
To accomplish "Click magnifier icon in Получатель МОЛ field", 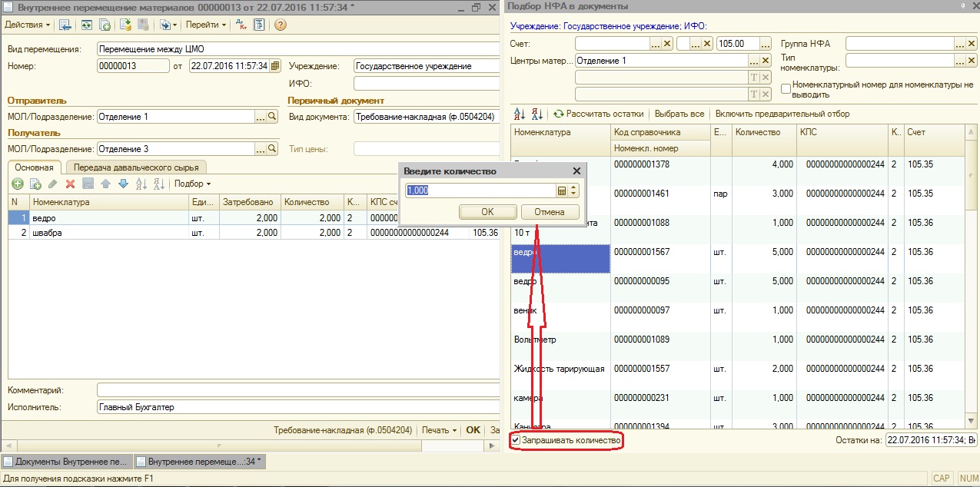I will pyautogui.click(x=272, y=149).
